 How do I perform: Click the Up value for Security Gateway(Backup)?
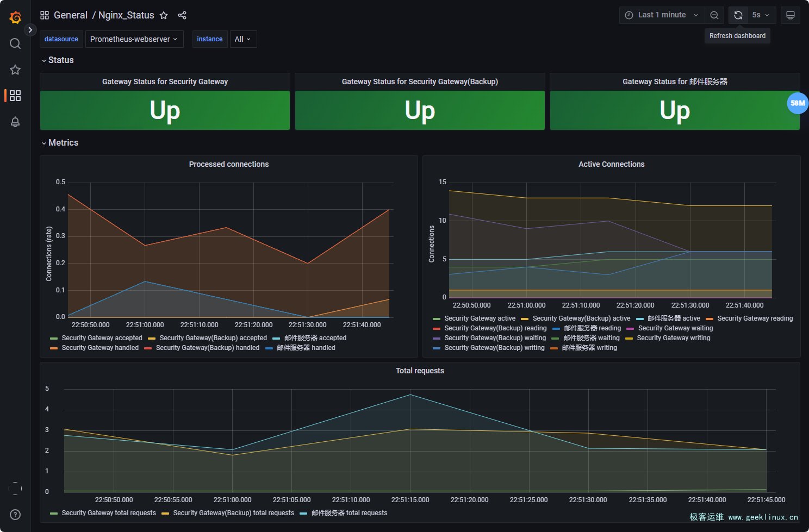(420, 110)
